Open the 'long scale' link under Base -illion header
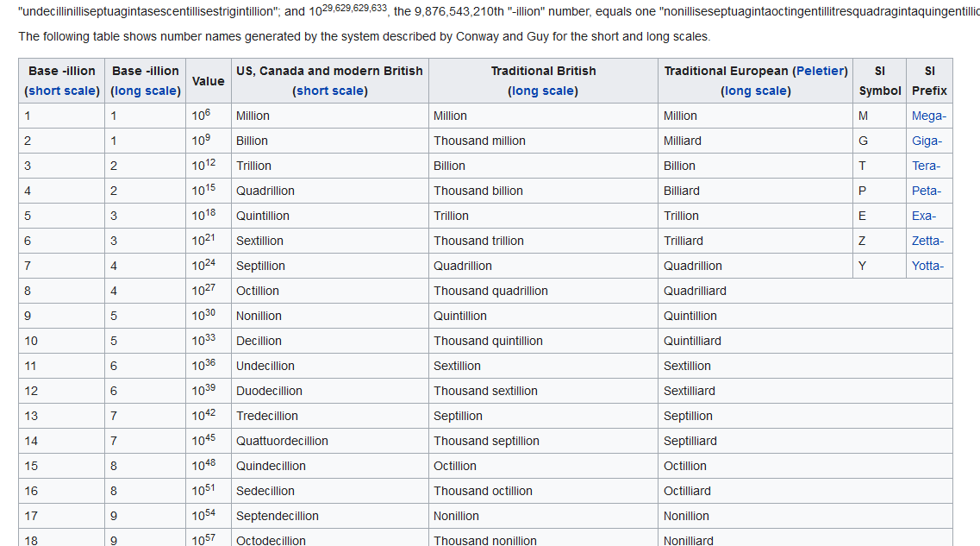Viewport: 980px width, 546px height. point(146,91)
